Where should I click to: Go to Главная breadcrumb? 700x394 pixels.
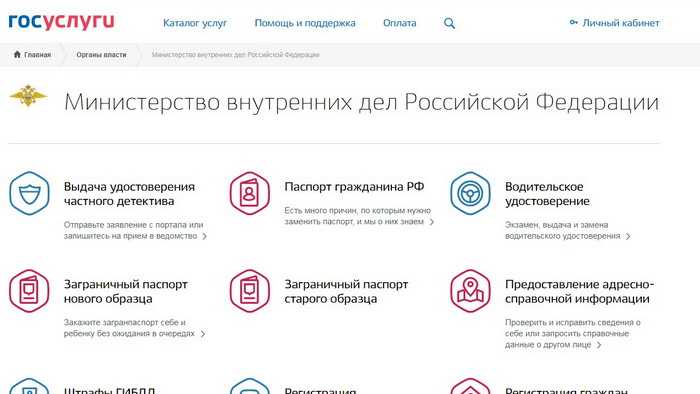point(38,55)
